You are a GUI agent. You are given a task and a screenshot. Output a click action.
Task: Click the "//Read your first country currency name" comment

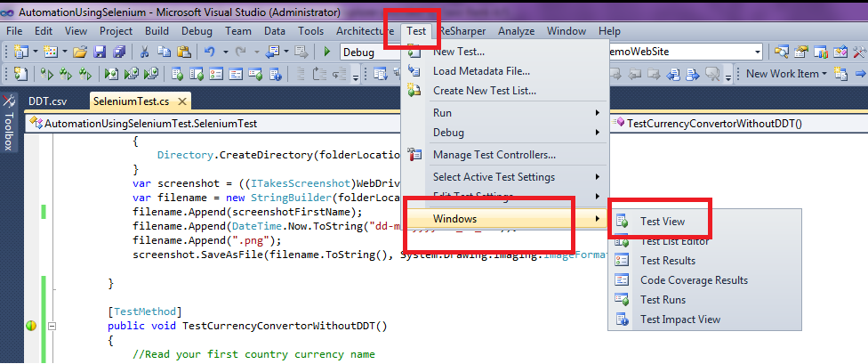tap(253, 354)
